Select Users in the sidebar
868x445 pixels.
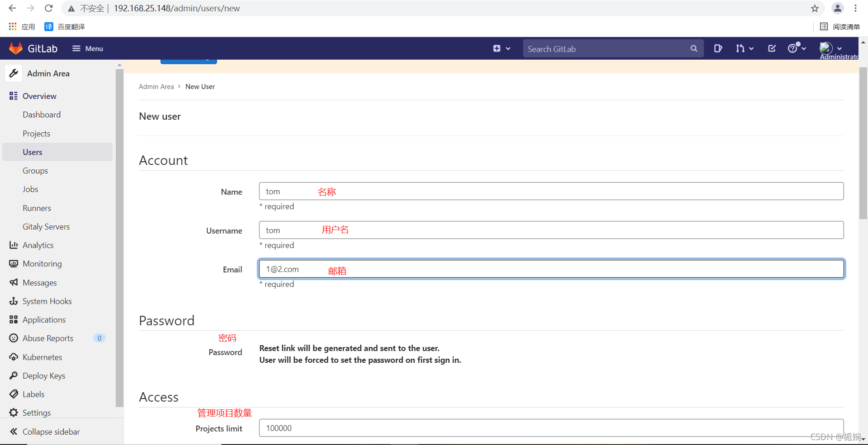57,152
